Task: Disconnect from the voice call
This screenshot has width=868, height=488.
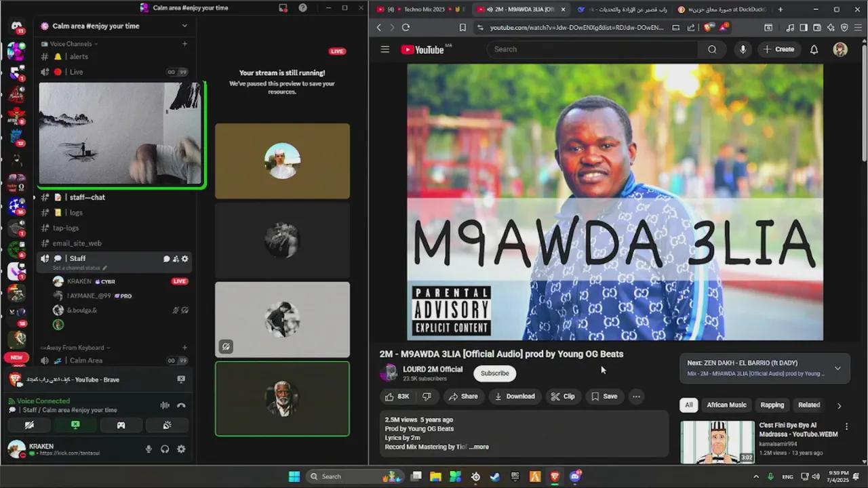Action: coord(180,405)
